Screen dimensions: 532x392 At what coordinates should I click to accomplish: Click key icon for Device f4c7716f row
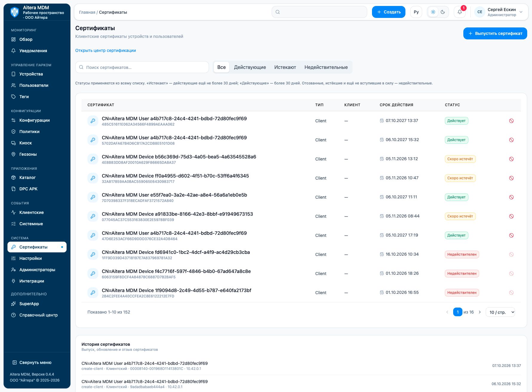(93, 274)
